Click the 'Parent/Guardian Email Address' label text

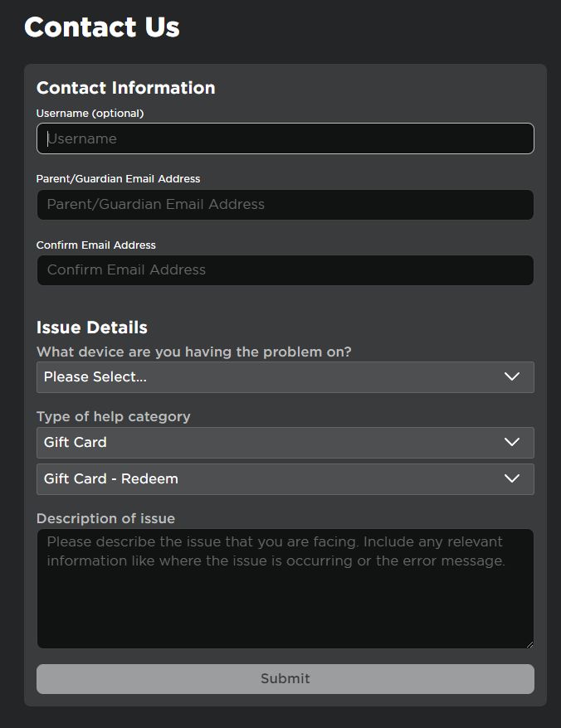[118, 178]
